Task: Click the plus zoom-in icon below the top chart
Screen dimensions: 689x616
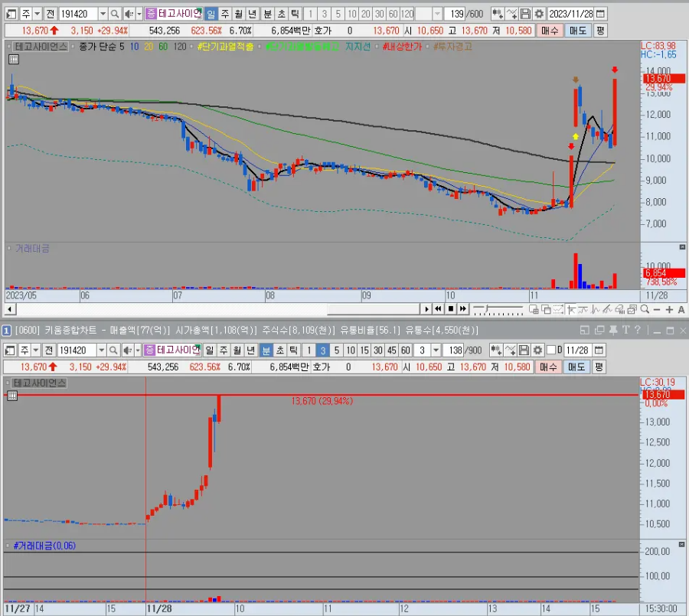Action: (669, 309)
